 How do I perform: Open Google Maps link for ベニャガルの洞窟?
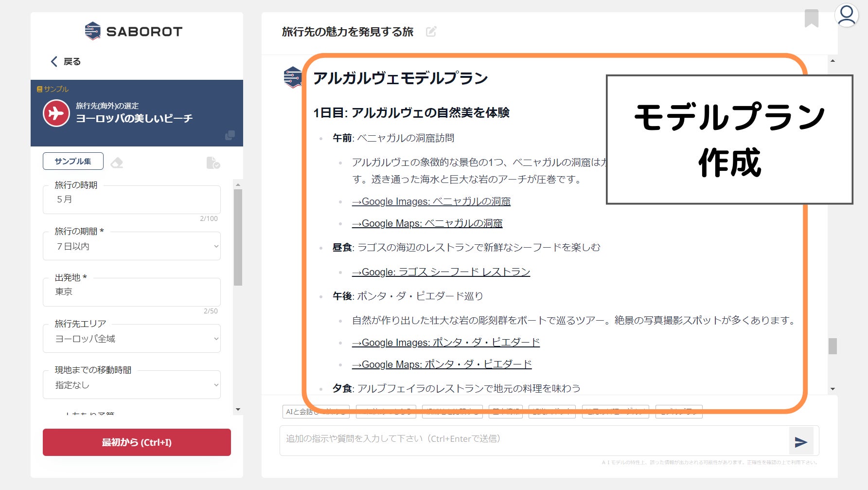tap(427, 223)
